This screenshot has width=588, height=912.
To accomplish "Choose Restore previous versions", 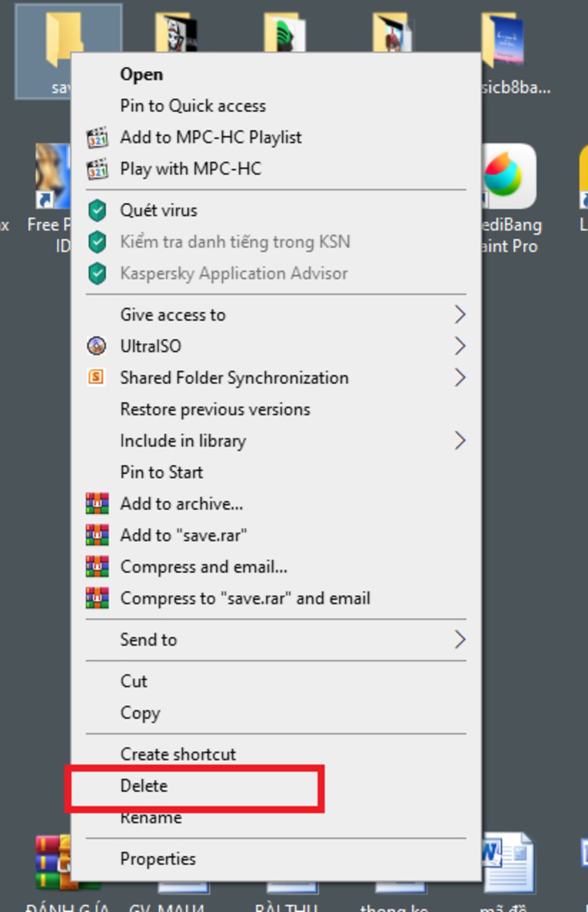I will click(215, 410).
